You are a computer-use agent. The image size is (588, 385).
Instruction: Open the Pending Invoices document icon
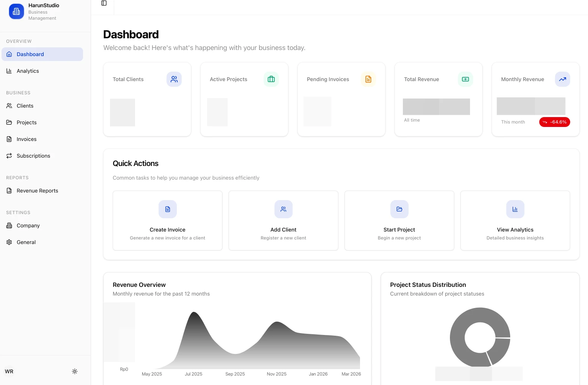click(x=368, y=79)
